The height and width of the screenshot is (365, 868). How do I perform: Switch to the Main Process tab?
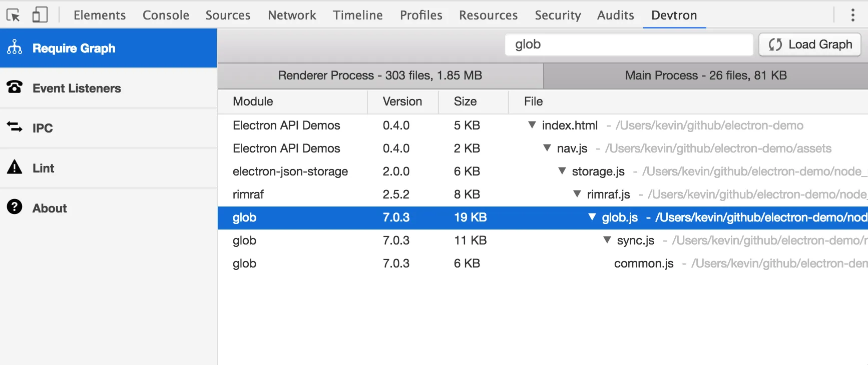tap(705, 75)
